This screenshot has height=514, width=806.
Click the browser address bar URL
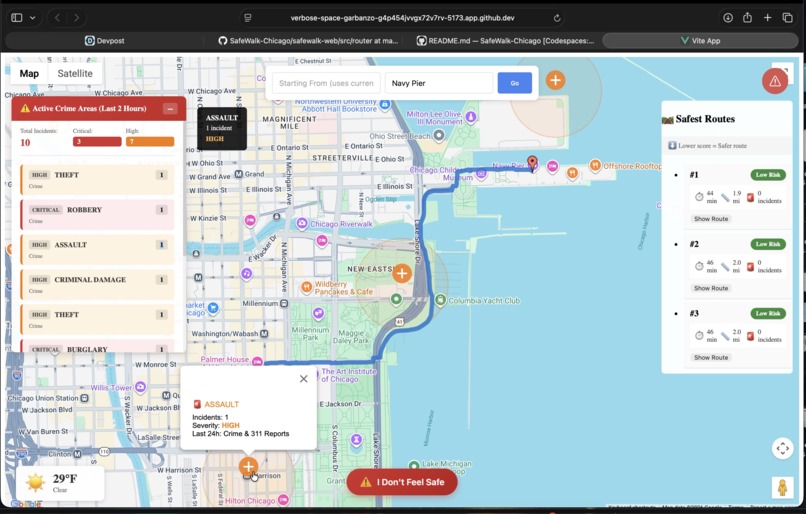pos(402,18)
